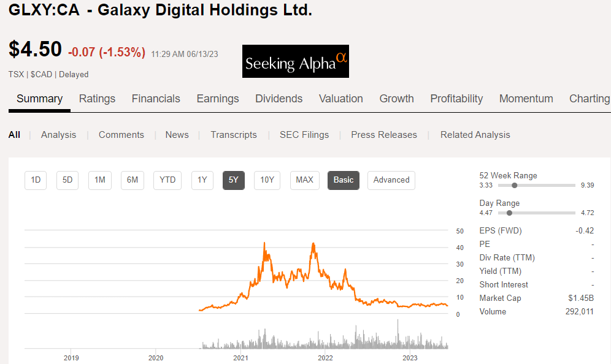Image resolution: width=611 pixels, height=364 pixels.
Task: Click the Seeking Alpha logo
Action: click(x=296, y=61)
